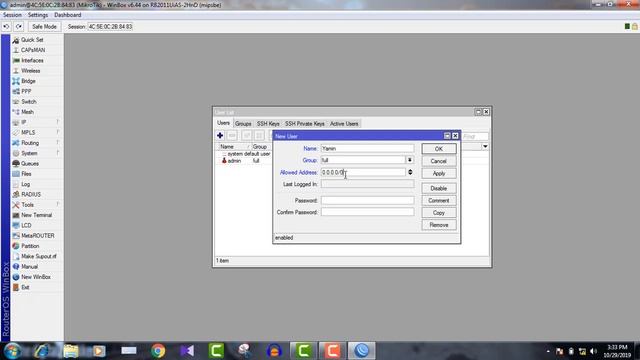This screenshot has width=640, height=360.
Task: Click the Disable button
Action: coord(439,189)
